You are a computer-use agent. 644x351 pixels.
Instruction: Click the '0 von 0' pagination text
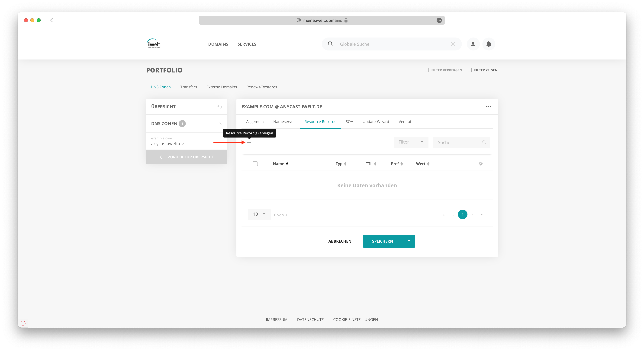(x=280, y=215)
